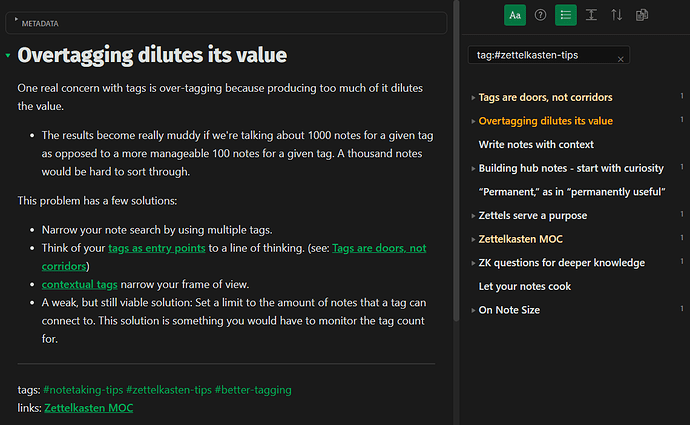Copy search results icon
690x425 pixels.
pos(642,15)
